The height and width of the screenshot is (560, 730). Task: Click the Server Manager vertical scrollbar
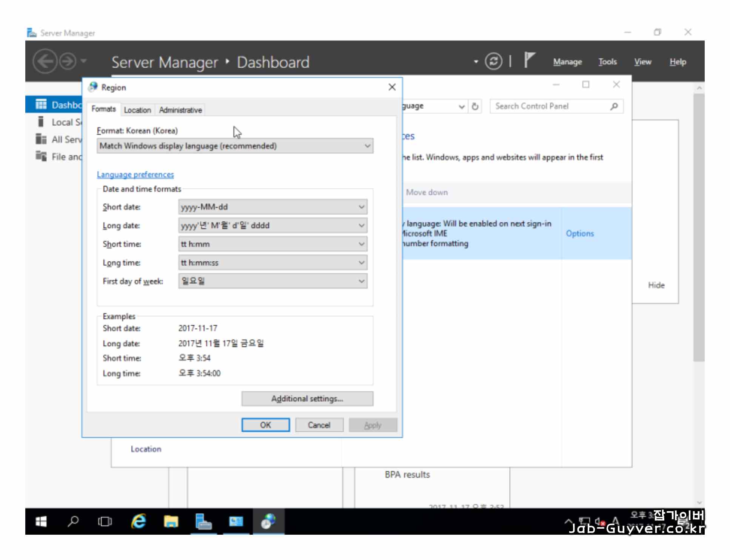click(x=698, y=226)
